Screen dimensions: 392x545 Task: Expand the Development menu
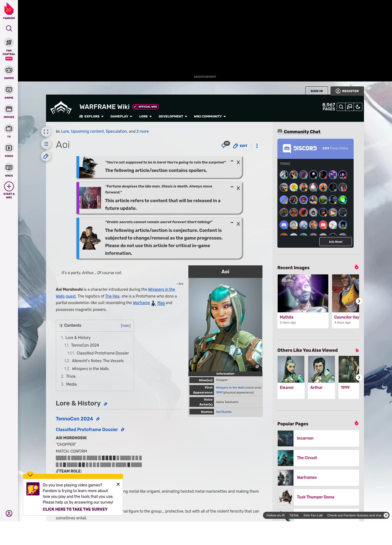173,116
